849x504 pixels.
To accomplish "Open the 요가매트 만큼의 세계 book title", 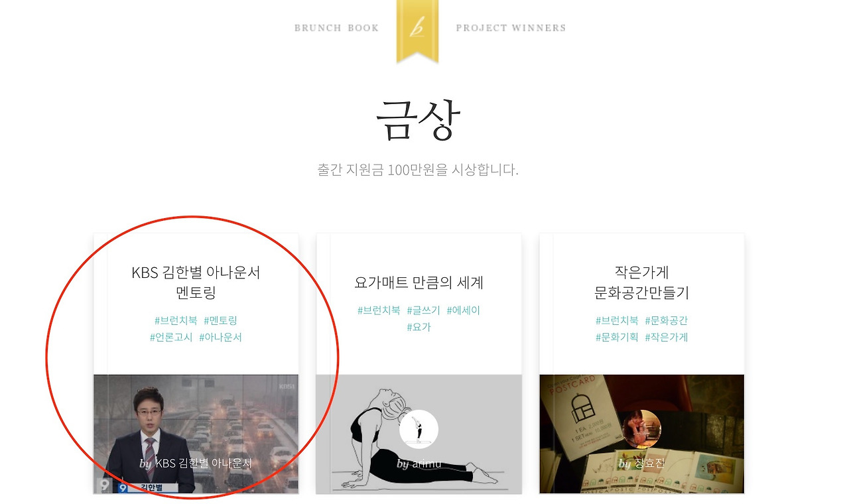I will click(x=419, y=283).
